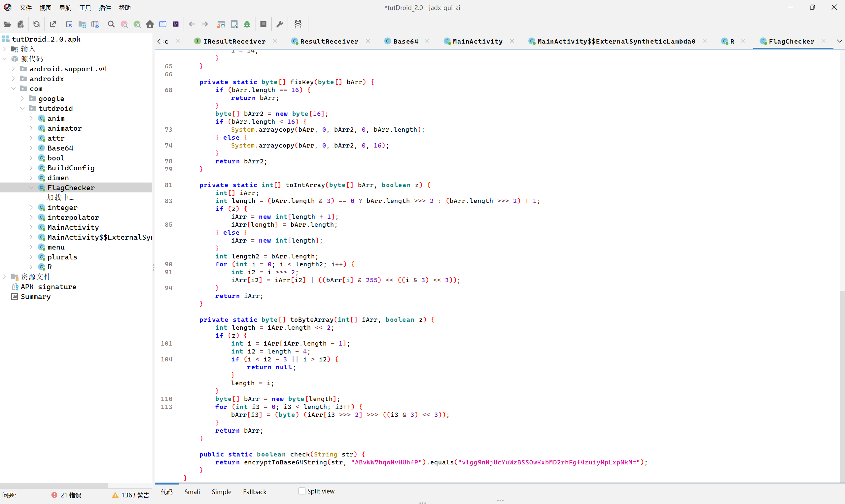Click the red error count icon
Image resolution: width=845 pixels, height=504 pixels.
(54, 495)
